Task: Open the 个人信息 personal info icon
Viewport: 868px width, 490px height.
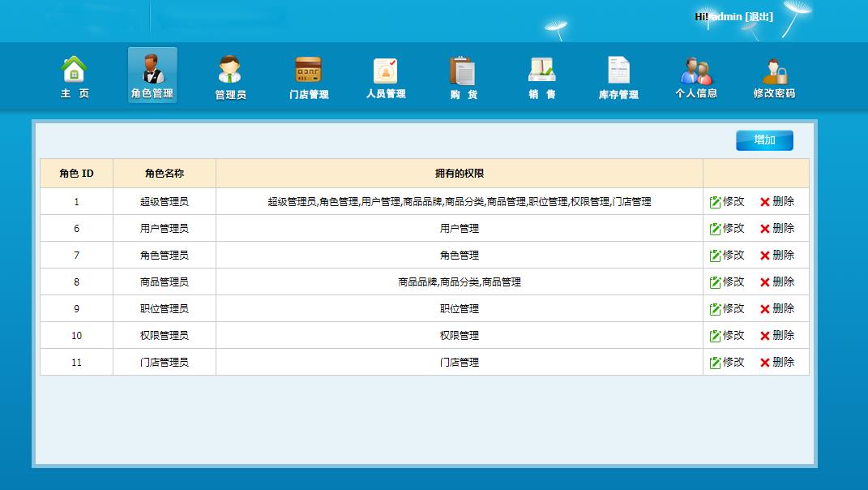Action: pyautogui.click(x=695, y=77)
